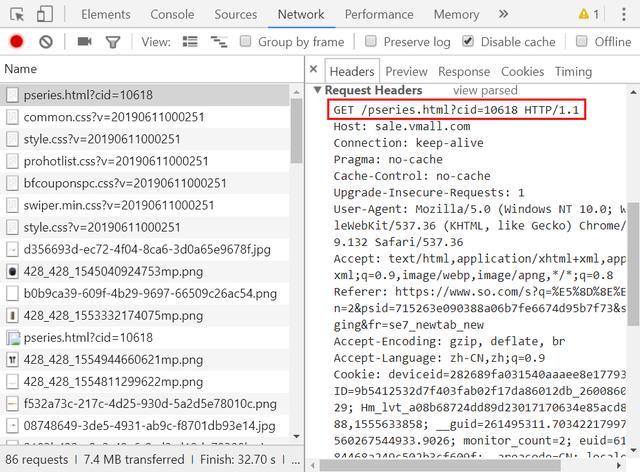Select the prohotlist.css?v=20190611000251 request
The width and height of the screenshot is (640, 472).
[145, 161]
